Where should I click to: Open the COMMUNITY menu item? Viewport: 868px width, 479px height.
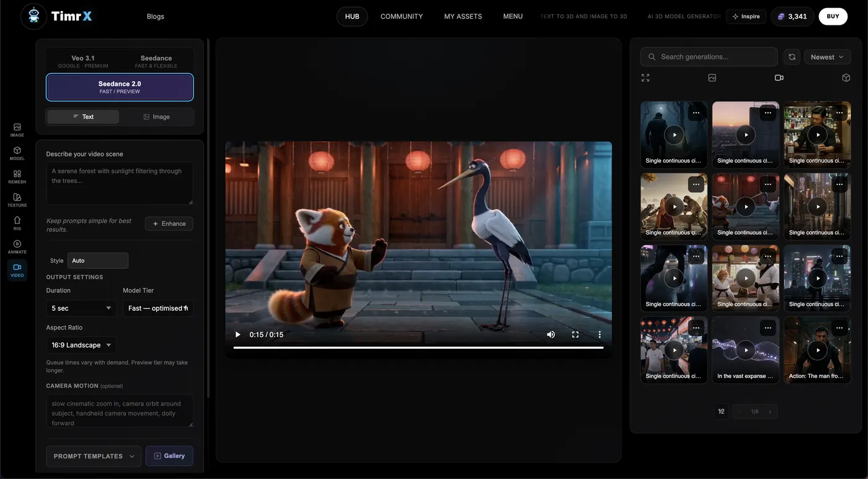point(402,17)
